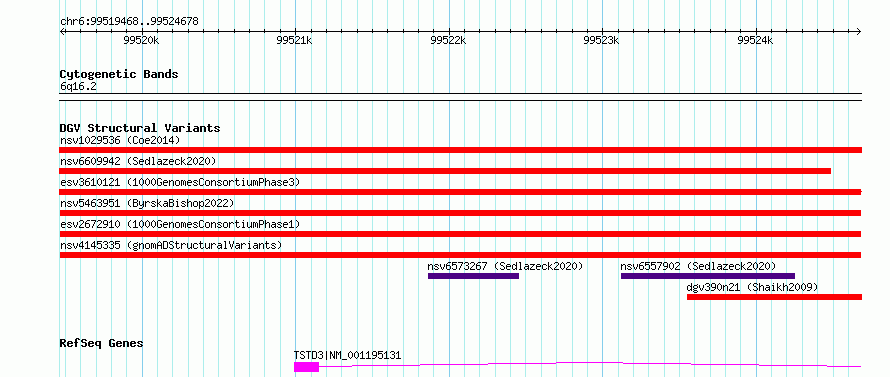Click the magenta TSTD3 exon block
Viewport: 890px width, 377px height.
pos(307,367)
